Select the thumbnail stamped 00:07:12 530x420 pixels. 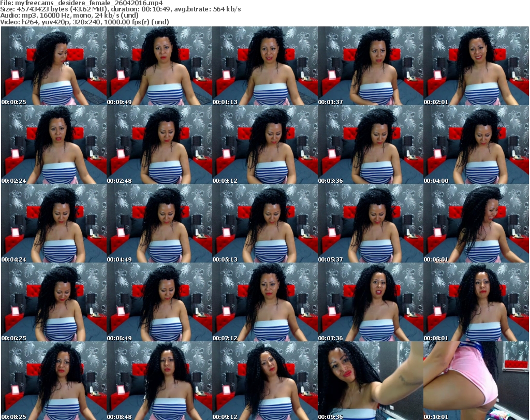[265, 302]
